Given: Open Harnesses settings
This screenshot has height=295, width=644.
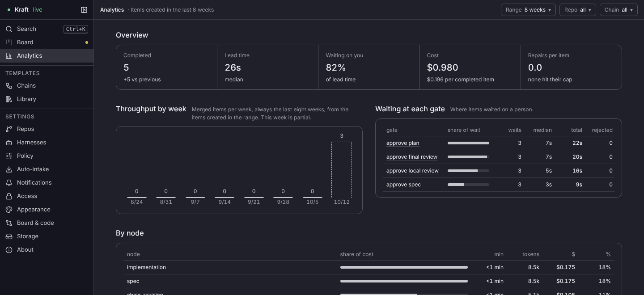Looking at the screenshot, I should [x=47, y=143].
